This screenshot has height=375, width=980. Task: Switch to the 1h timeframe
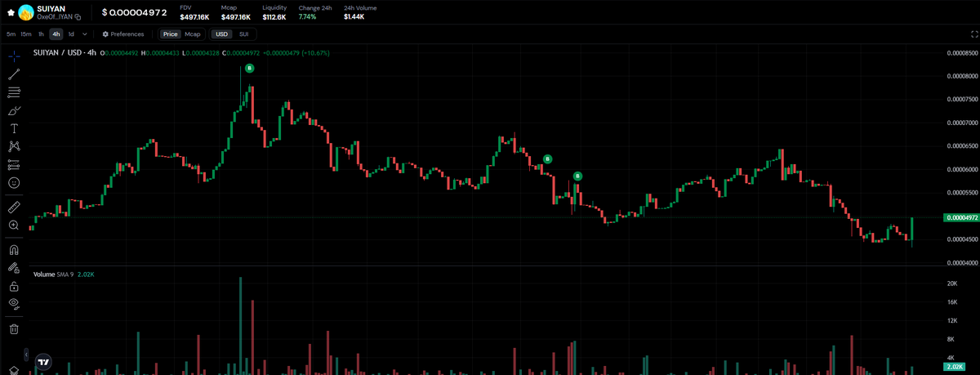41,34
